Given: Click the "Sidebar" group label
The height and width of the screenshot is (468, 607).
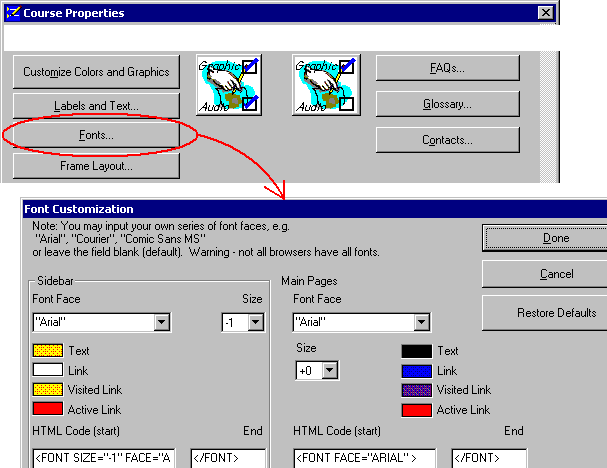Looking at the screenshot, I should click(x=55, y=281).
